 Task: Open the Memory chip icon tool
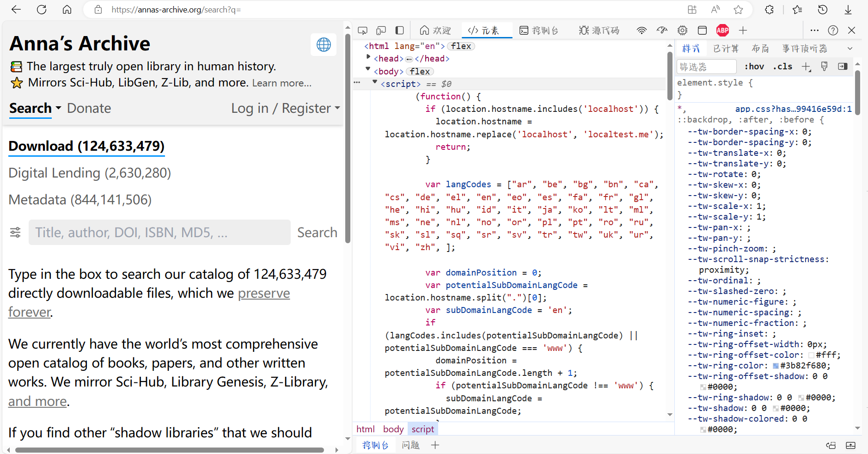point(682,31)
